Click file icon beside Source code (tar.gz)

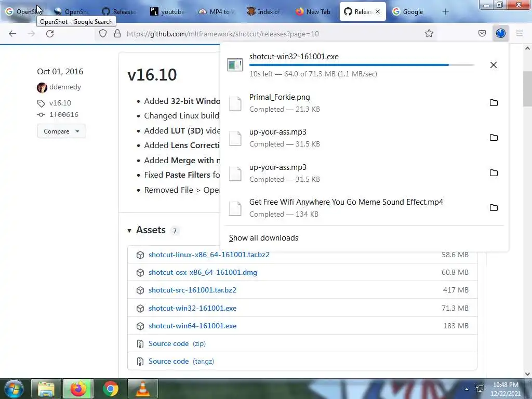coord(140,362)
